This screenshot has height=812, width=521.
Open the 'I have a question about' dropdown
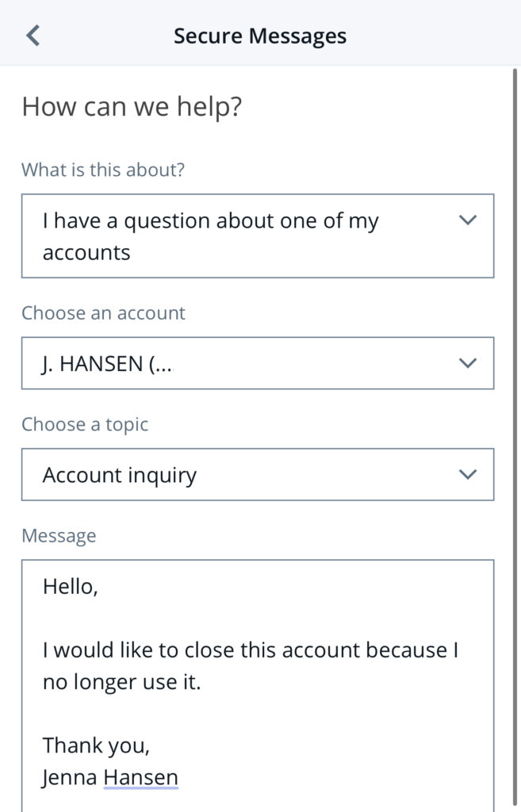click(x=238, y=236)
